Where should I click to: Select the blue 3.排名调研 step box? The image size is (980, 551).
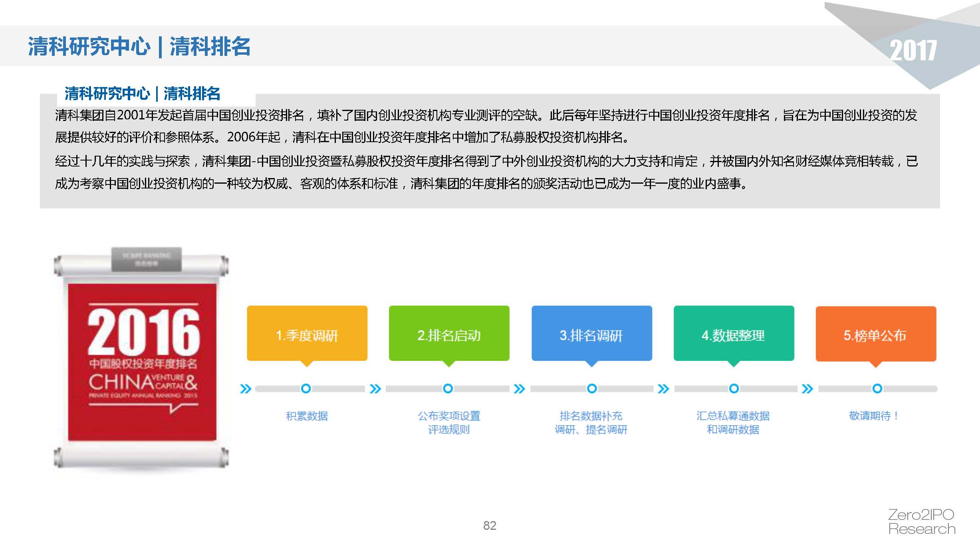point(591,334)
